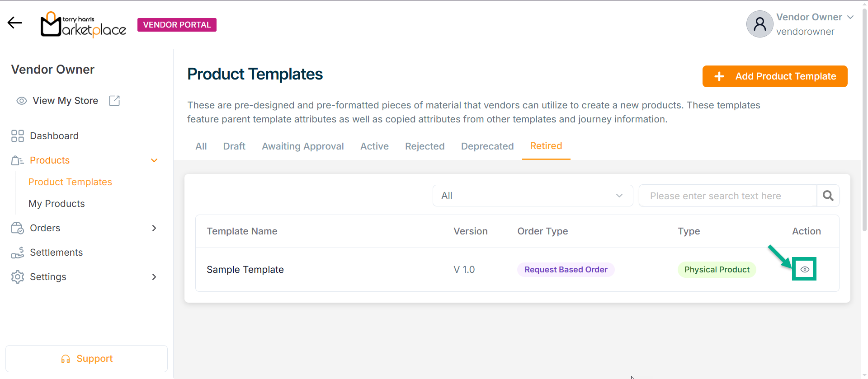Collapse the Products sidebar section

(x=154, y=160)
